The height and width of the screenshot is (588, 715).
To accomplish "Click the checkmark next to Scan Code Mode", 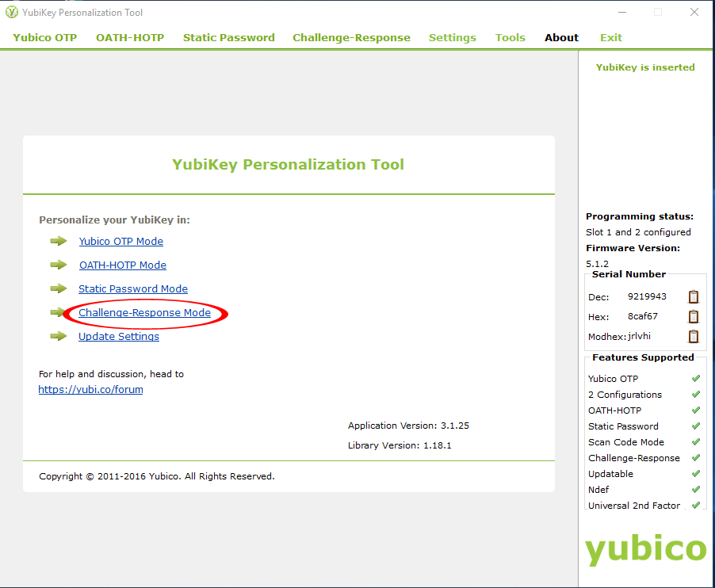I will coord(696,441).
